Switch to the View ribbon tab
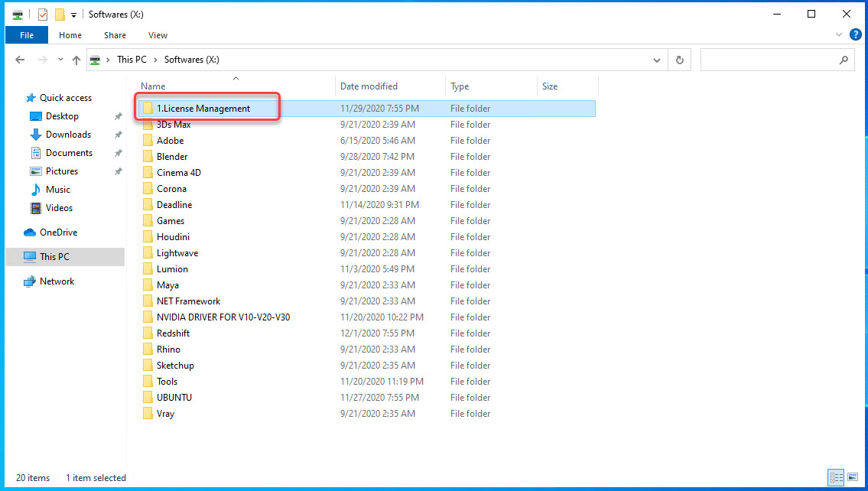 coord(158,35)
